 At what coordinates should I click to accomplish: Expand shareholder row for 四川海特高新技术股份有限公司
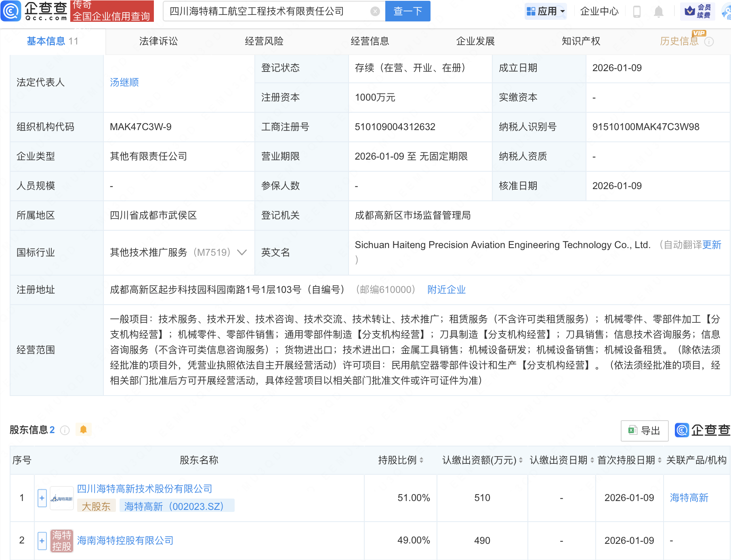[42, 498]
